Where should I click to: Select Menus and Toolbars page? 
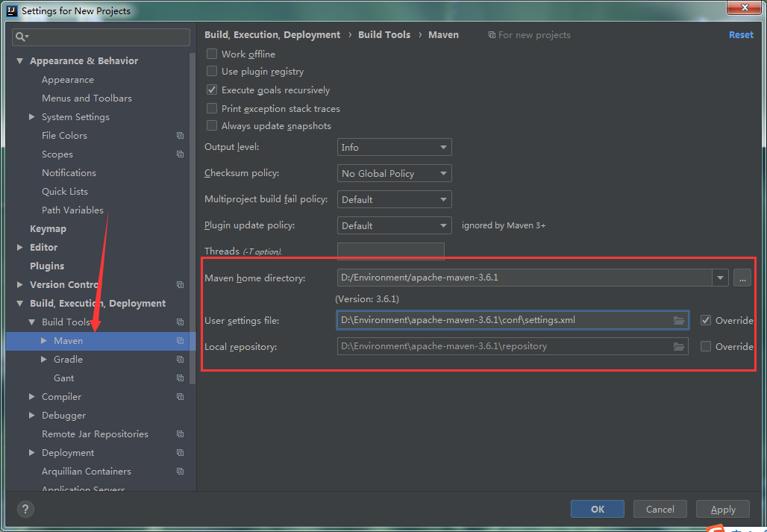point(87,98)
